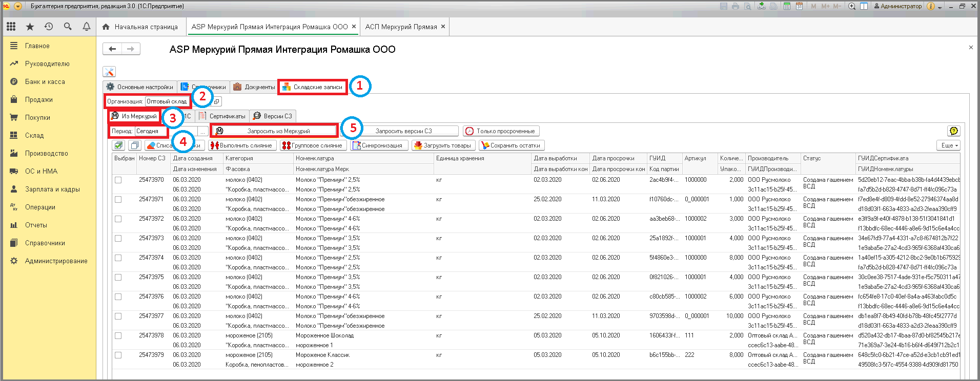Click the Save diskette icon in title bar
980x381 pixels.
[x=724, y=6]
